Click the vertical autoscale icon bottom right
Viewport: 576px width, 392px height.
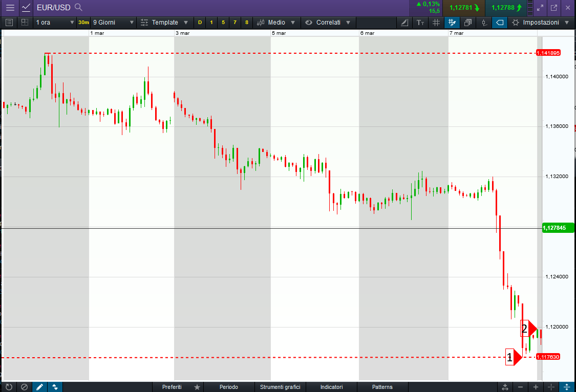tap(567, 387)
